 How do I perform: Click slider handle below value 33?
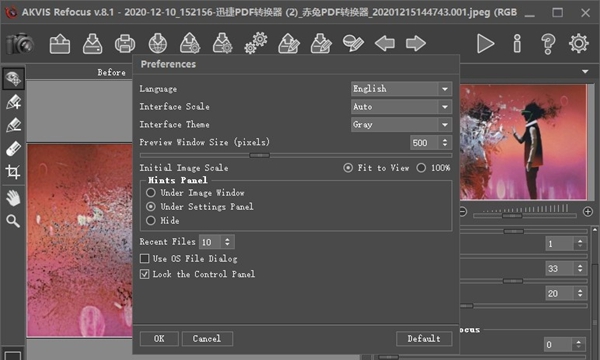[x=513, y=281]
